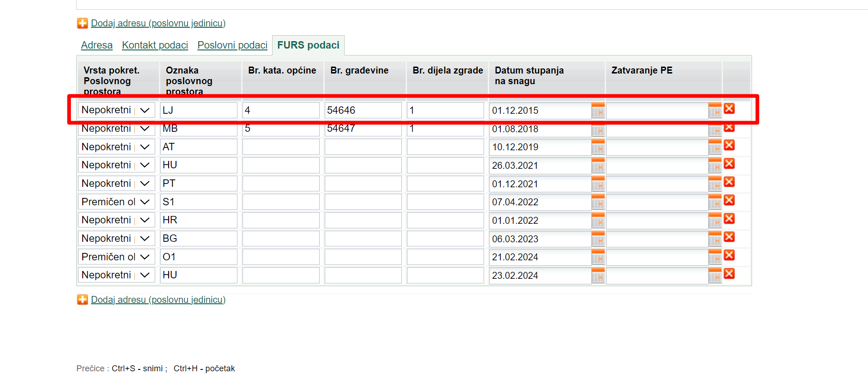868x381 pixels.
Task: Remove the AT row using red X
Action: tap(729, 145)
